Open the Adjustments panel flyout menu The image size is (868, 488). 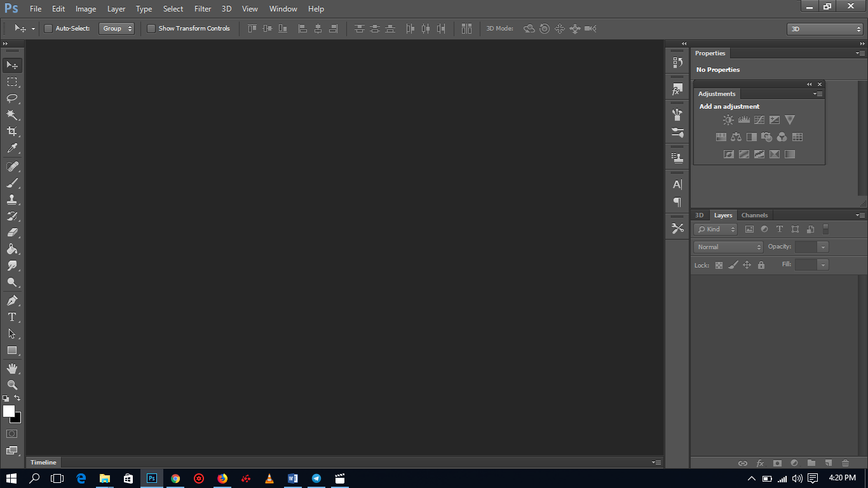click(818, 93)
